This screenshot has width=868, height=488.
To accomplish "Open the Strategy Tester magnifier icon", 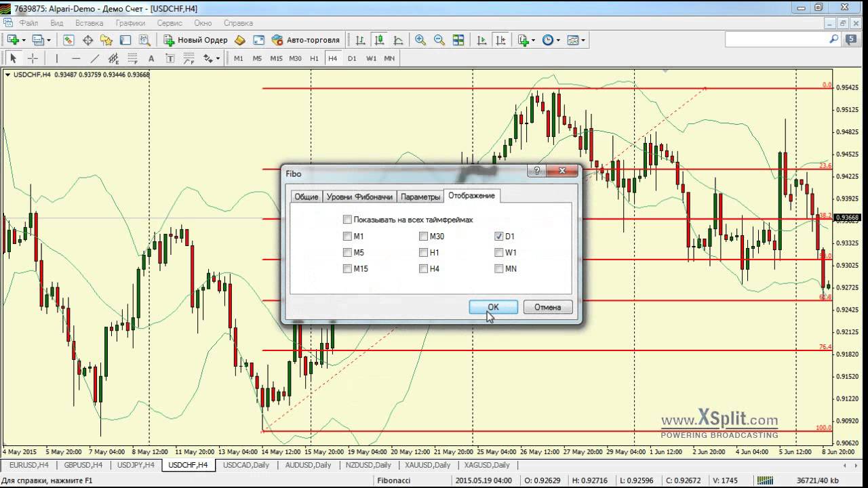I will click(144, 40).
